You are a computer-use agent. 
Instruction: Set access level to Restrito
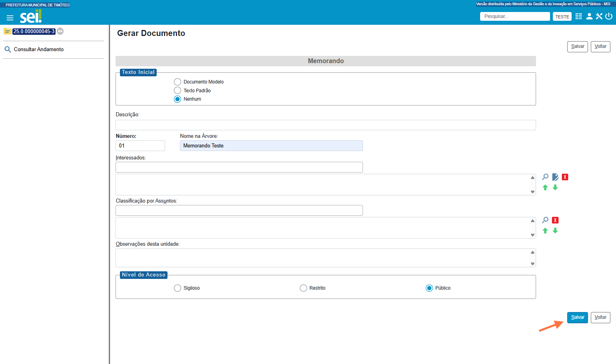click(x=303, y=288)
